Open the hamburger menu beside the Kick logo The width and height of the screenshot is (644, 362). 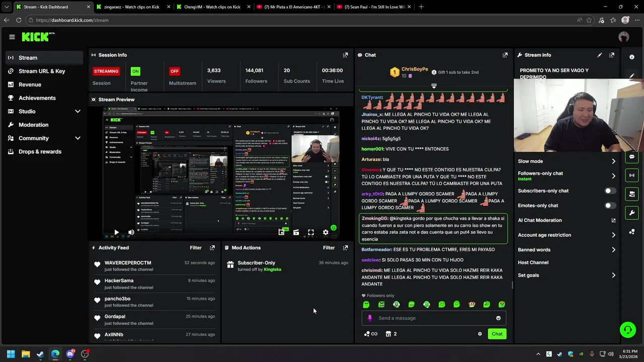coord(12,37)
